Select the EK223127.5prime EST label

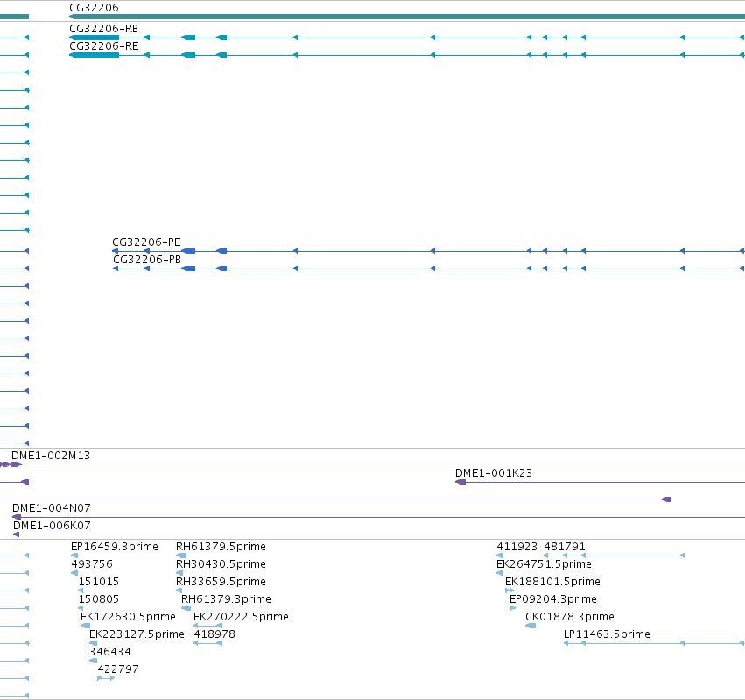[x=137, y=634]
